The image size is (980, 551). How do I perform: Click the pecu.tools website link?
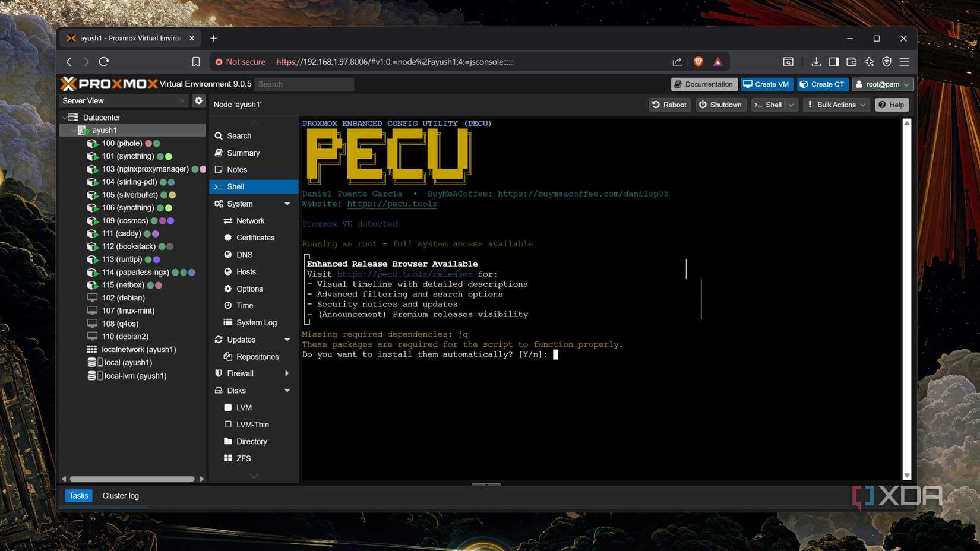click(x=392, y=204)
